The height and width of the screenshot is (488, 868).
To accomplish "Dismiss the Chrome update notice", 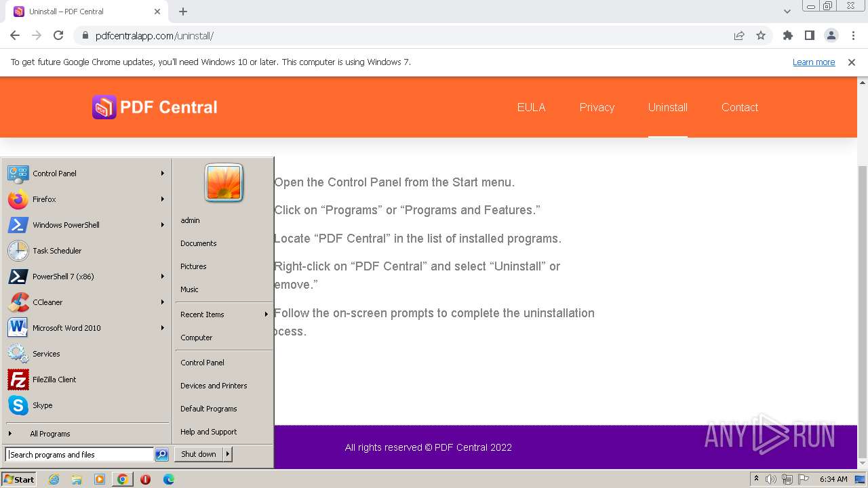I will 852,62.
